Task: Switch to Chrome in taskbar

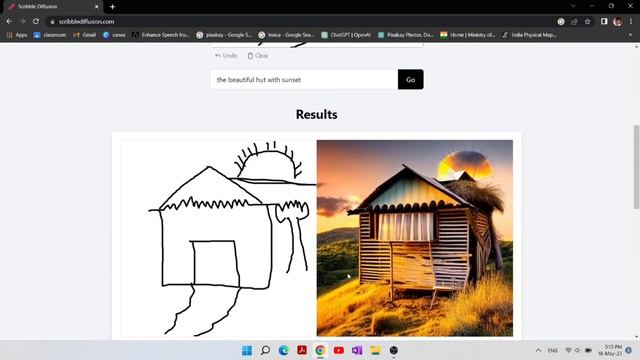Action: coord(320,350)
